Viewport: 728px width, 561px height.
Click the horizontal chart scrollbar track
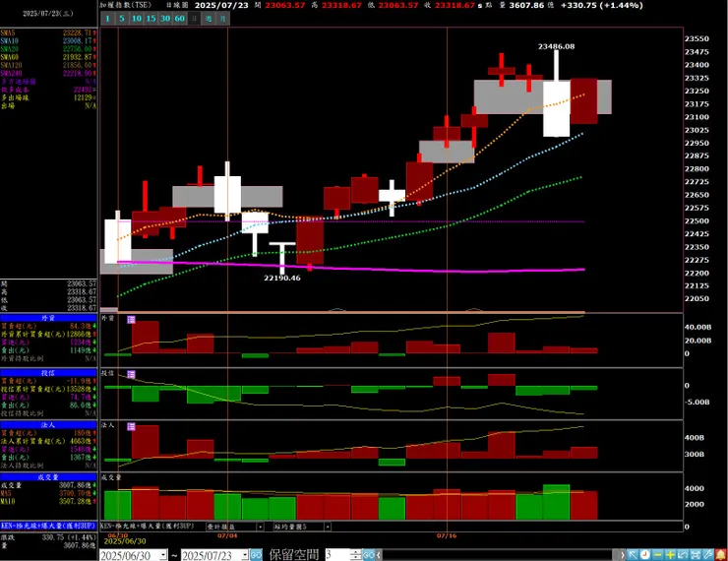point(501,555)
